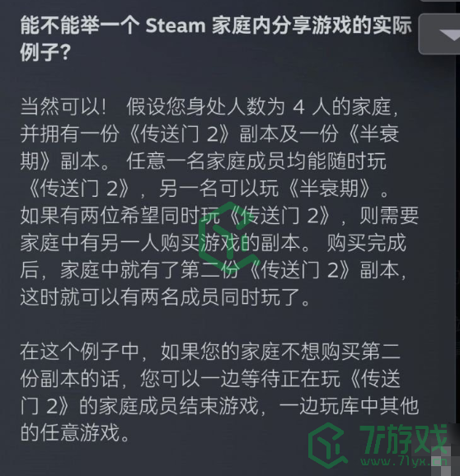460x476 pixels.
Task: Click the 当然可以! opening sentence
Action: tap(63, 107)
